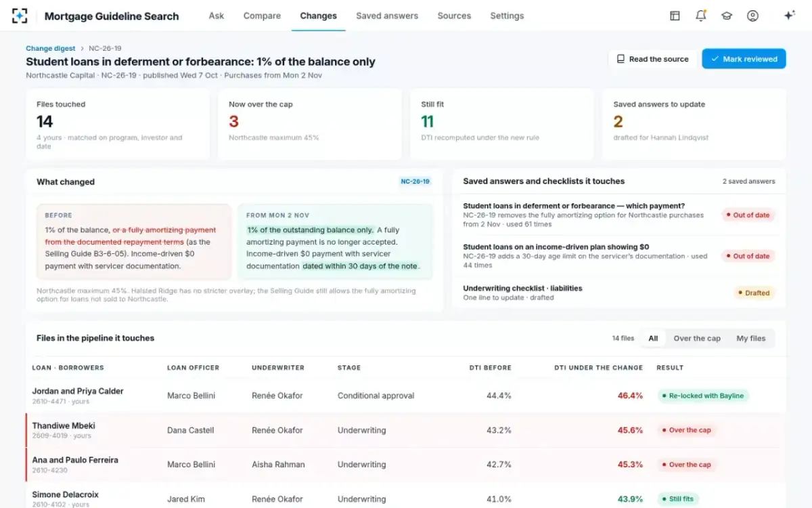Click the Mortgage Guideline Search logo icon
Viewport: 812px width, 508px height.
pyautogui.click(x=20, y=16)
